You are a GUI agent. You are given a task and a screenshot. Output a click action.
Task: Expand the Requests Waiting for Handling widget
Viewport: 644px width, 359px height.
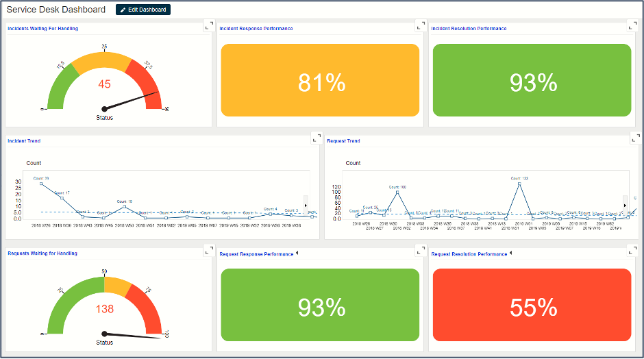209,250
